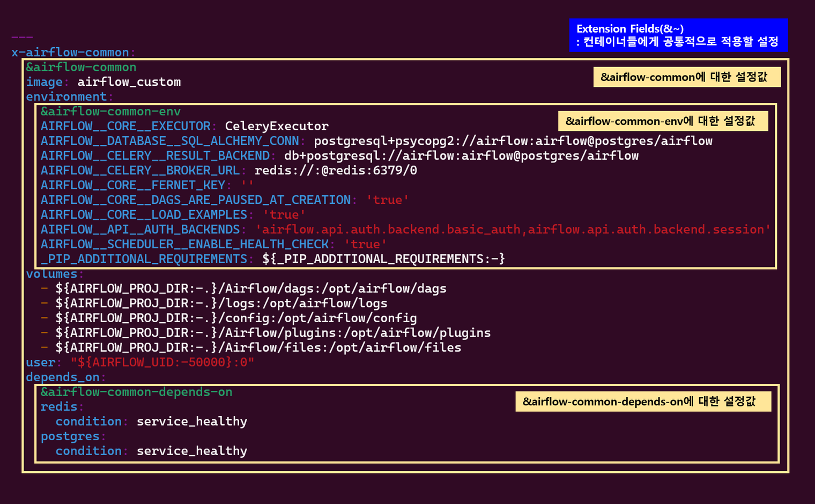Select the Airflow/plugins volume mapping line

(x=273, y=333)
